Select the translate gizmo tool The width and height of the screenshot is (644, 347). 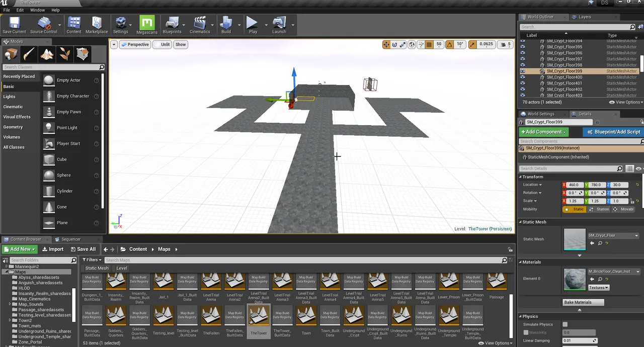click(x=386, y=44)
